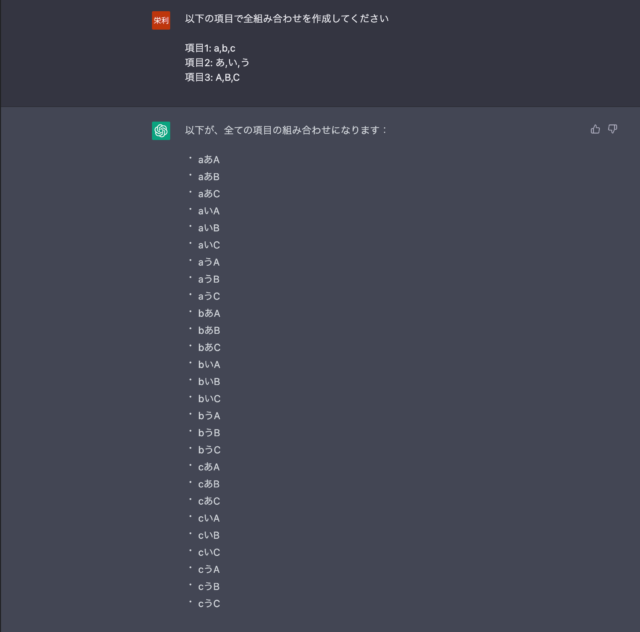Image resolution: width=640 pixels, height=632 pixels.
Task: Click the list item bうB
Action: pyautogui.click(x=208, y=432)
